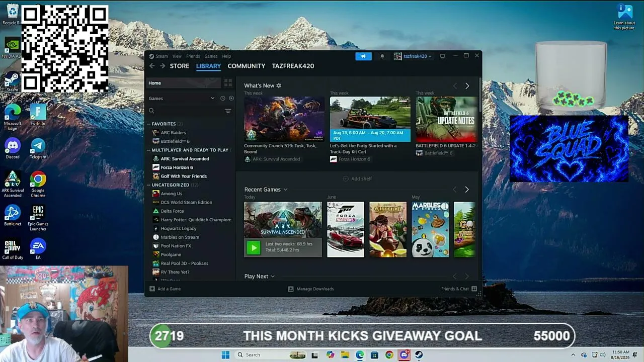Image resolution: width=644 pixels, height=362 pixels.
Task: Open Epic Games Launcher desktop icon
Action: coord(38,218)
